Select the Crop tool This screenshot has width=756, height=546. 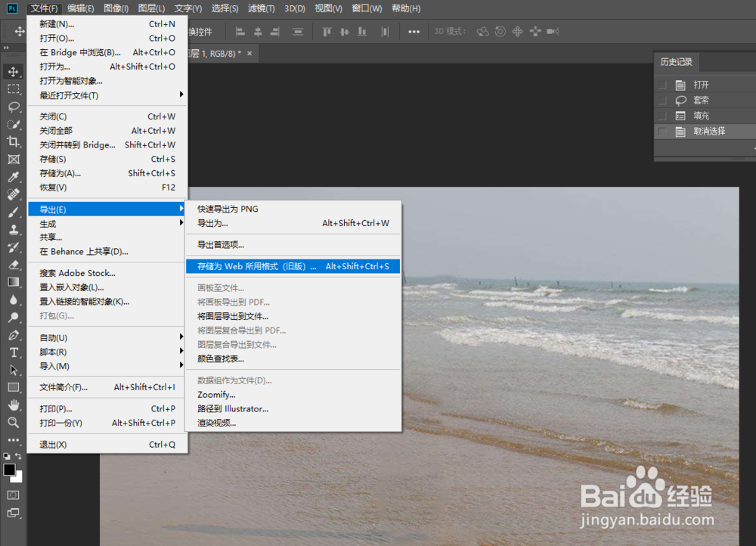pyautogui.click(x=13, y=141)
